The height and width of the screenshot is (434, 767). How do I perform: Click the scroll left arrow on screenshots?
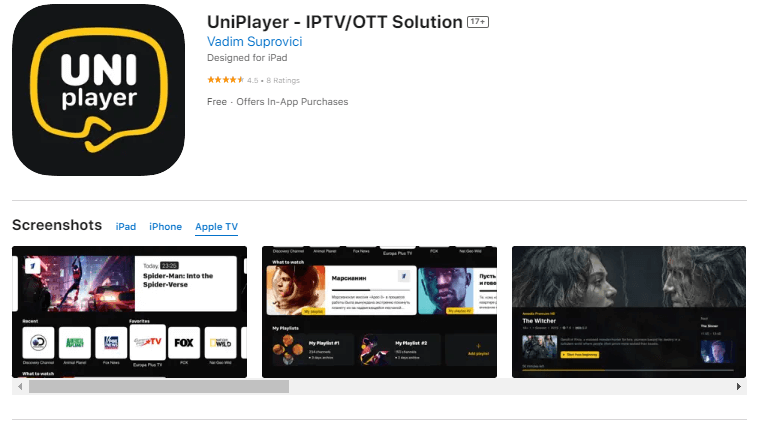tap(20, 387)
